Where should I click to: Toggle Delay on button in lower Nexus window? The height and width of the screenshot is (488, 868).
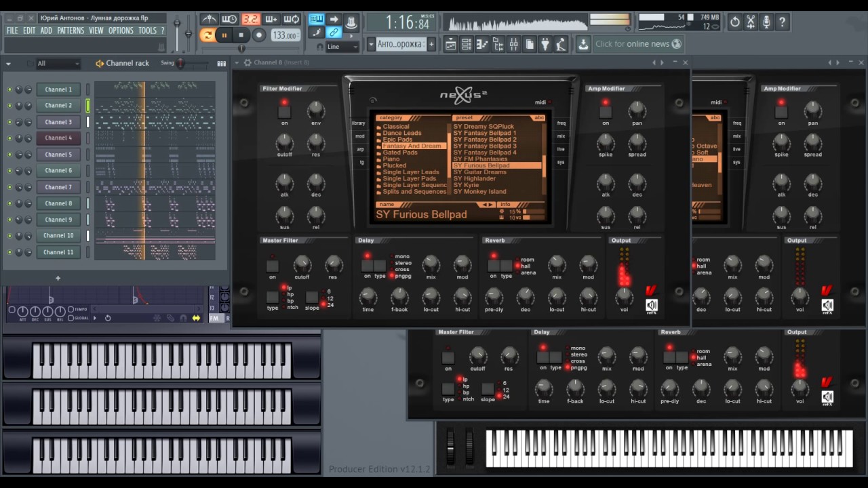[543, 357]
